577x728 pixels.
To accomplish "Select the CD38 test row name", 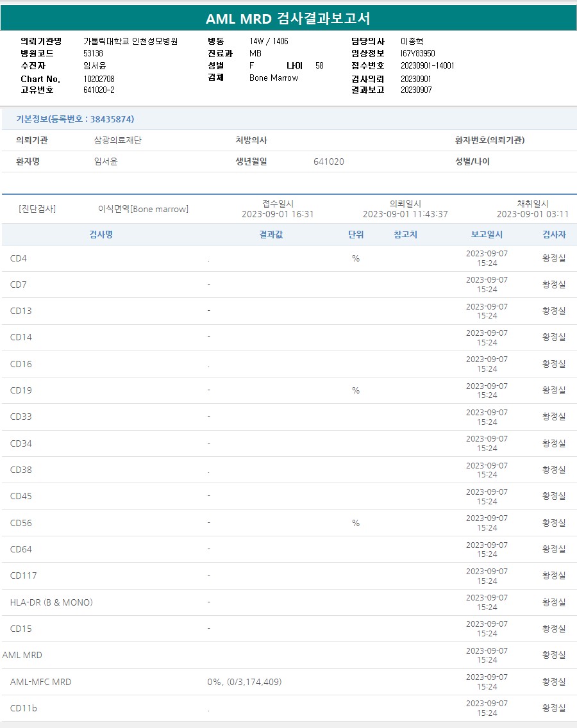I will click(x=21, y=470).
